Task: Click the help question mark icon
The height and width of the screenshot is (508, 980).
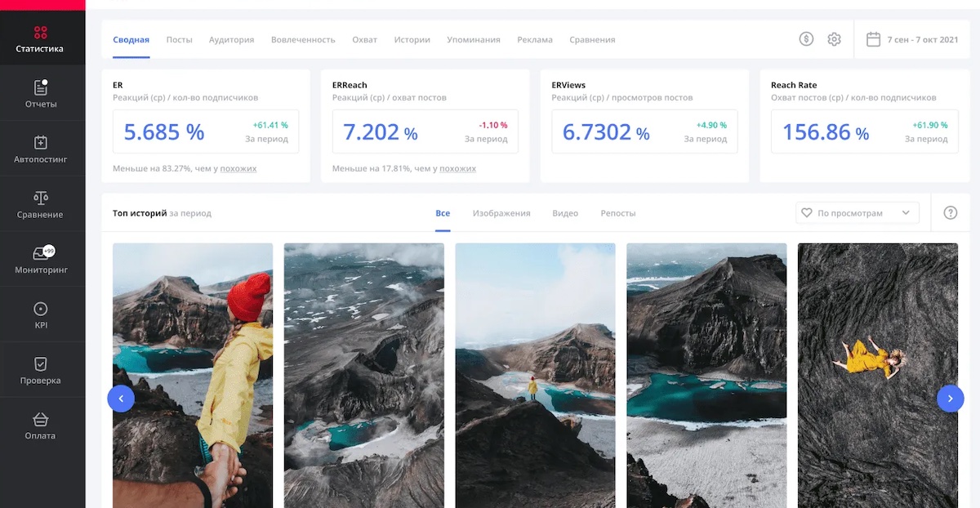Action: (x=950, y=213)
